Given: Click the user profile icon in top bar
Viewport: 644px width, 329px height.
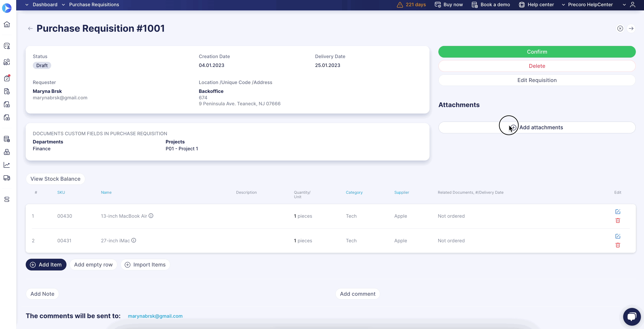Looking at the screenshot, I should click(x=632, y=5).
